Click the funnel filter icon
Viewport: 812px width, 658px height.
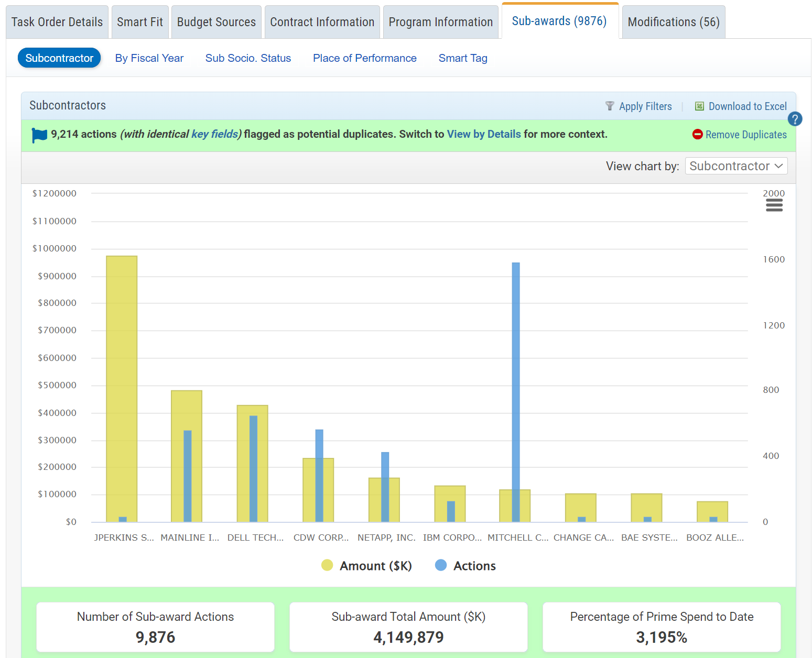click(610, 106)
